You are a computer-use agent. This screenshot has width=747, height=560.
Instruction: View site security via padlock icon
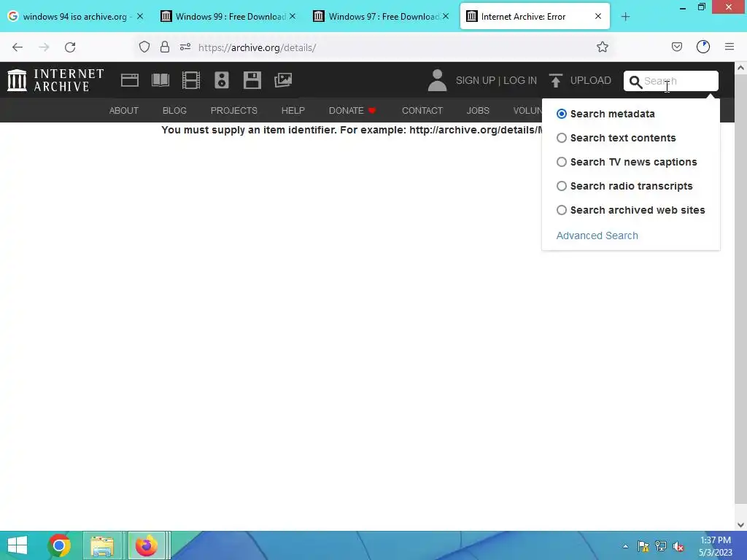pos(165,47)
